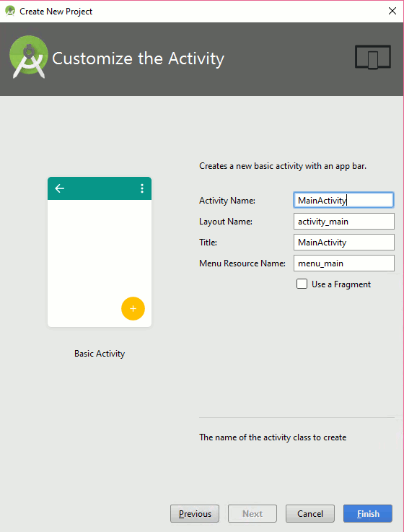404x532 pixels.
Task: Click the phone and tablet form factor icon
Action: 373,57
